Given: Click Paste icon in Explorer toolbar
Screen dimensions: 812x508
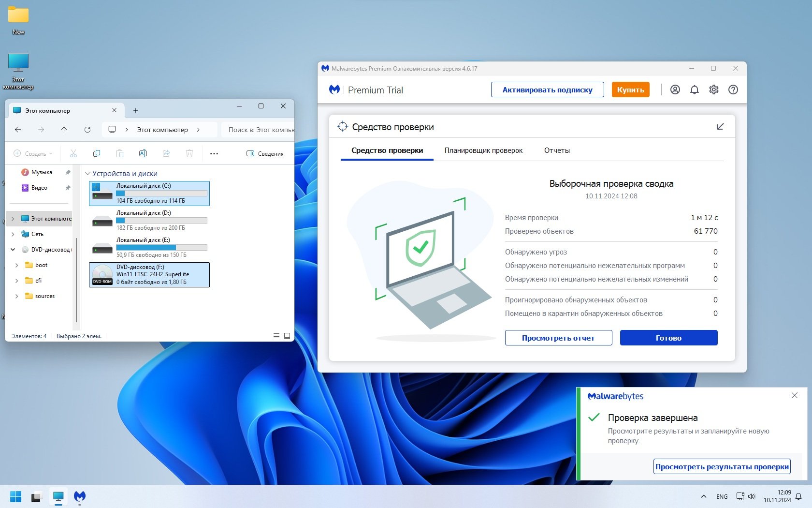Looking at the screenshot, I should coord(120,153).
